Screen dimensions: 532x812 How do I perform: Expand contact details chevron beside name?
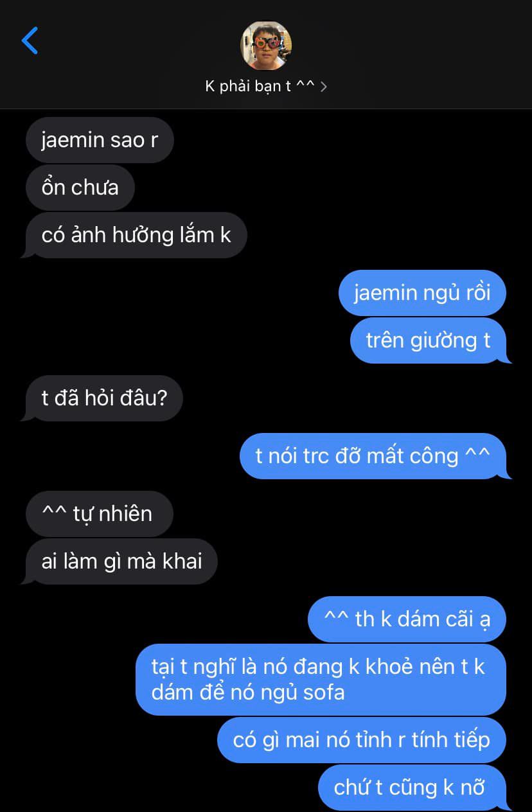point(323,87)
